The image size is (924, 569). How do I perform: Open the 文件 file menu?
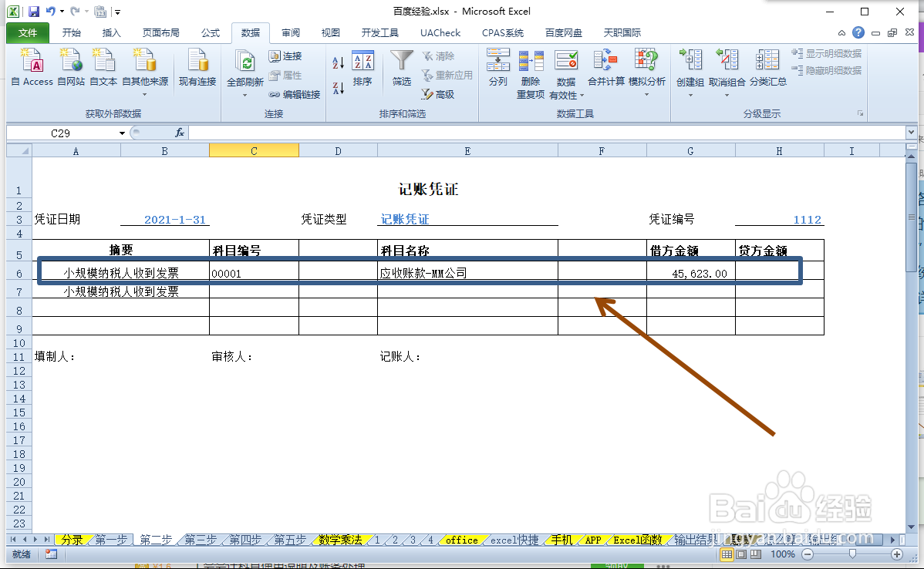click(27, 33)
